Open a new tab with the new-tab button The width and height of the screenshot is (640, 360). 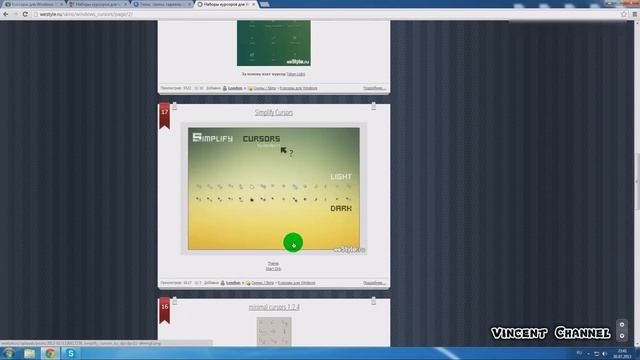264,4
